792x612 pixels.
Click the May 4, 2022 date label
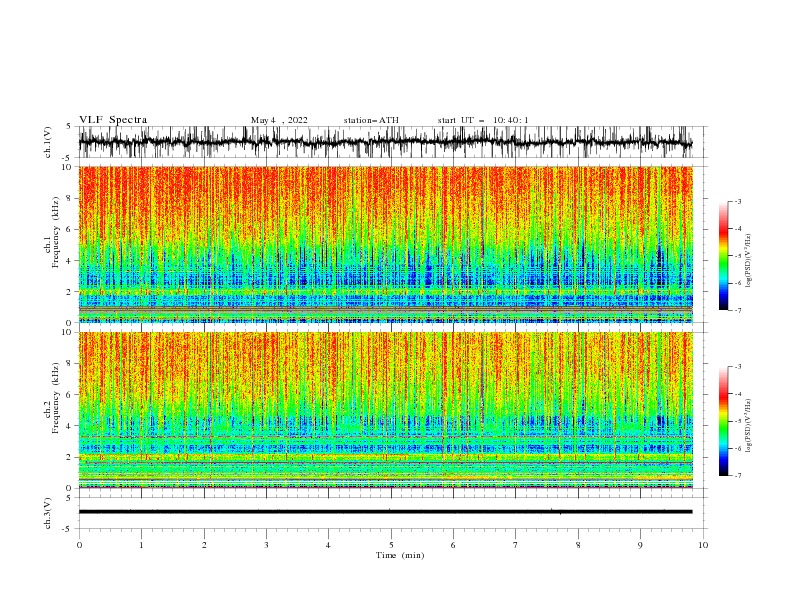(x=279, y=120)
